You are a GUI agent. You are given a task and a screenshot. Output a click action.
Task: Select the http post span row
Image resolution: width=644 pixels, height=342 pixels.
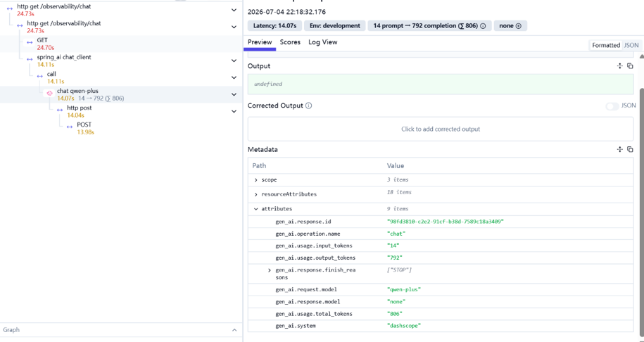click(121, 111)
